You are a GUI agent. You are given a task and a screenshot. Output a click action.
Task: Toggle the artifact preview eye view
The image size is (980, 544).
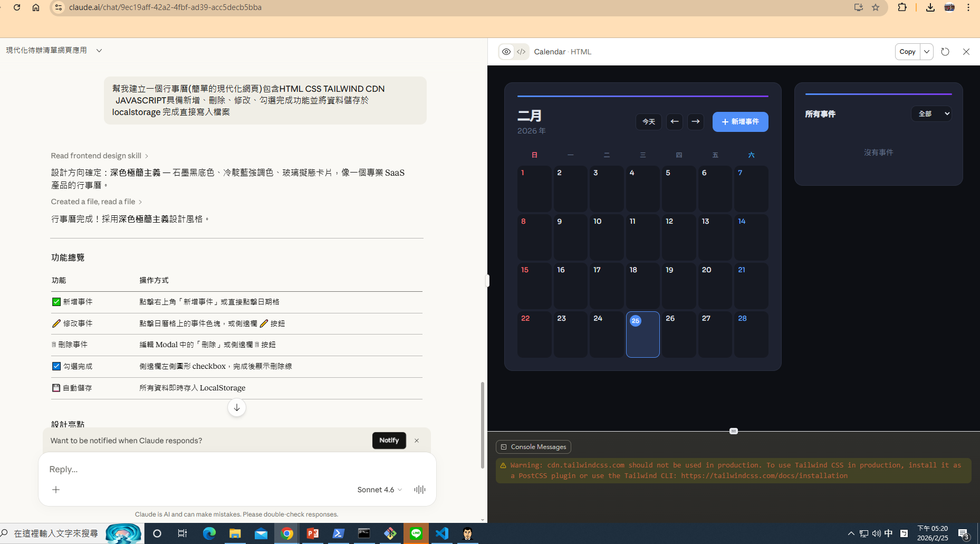506,52
